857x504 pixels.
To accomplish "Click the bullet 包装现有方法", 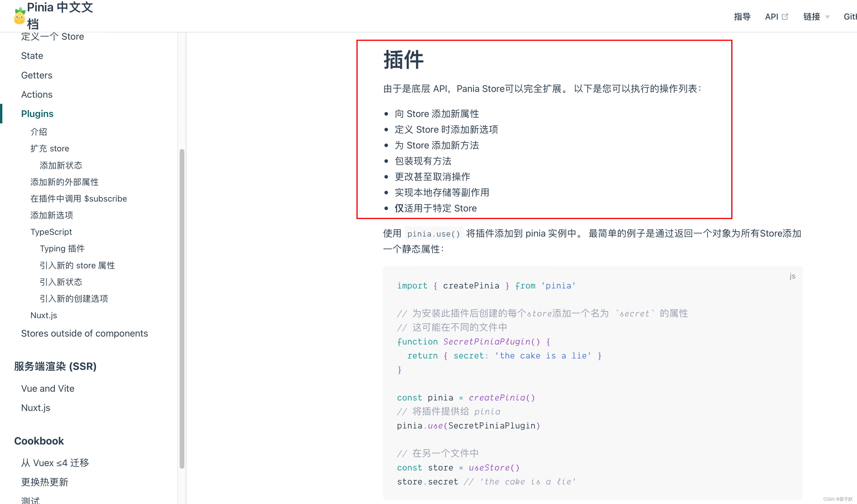I will click(423, 161).
